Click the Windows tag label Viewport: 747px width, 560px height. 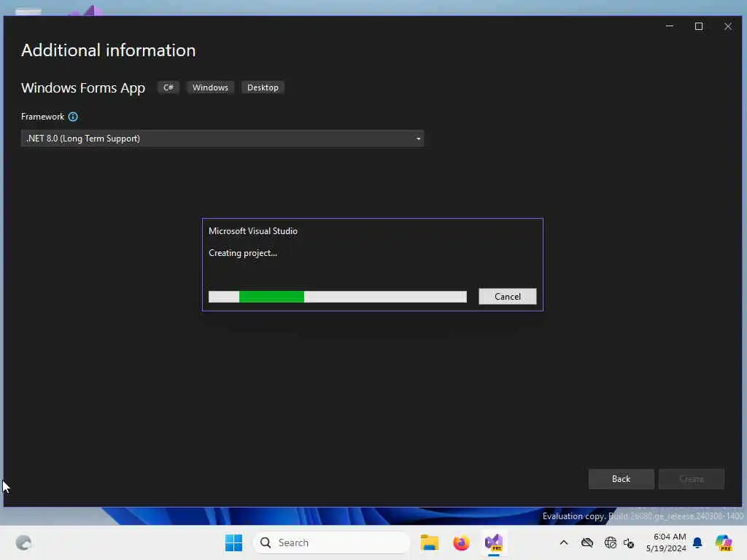point(210,87)
